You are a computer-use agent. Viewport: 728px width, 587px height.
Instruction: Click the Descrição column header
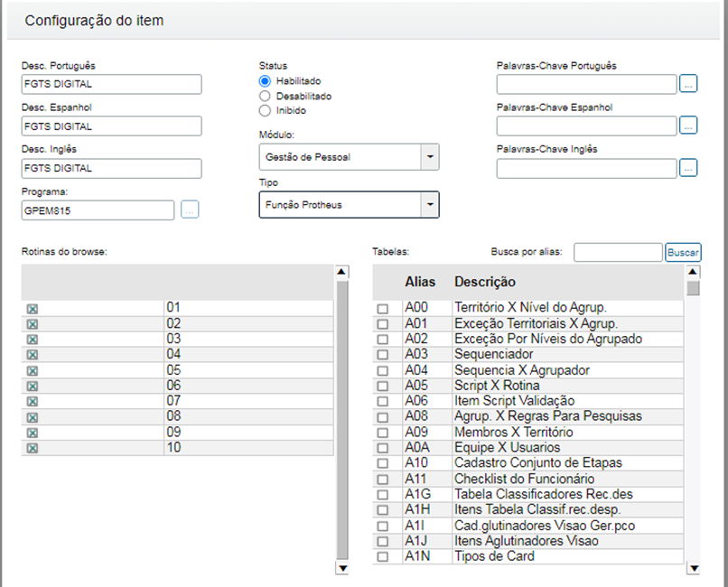pyautogui.click(x=485, y=282)
